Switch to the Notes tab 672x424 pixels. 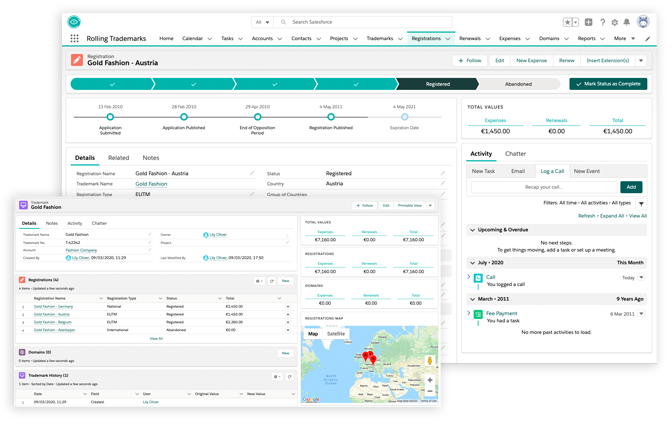coord(150,158)
